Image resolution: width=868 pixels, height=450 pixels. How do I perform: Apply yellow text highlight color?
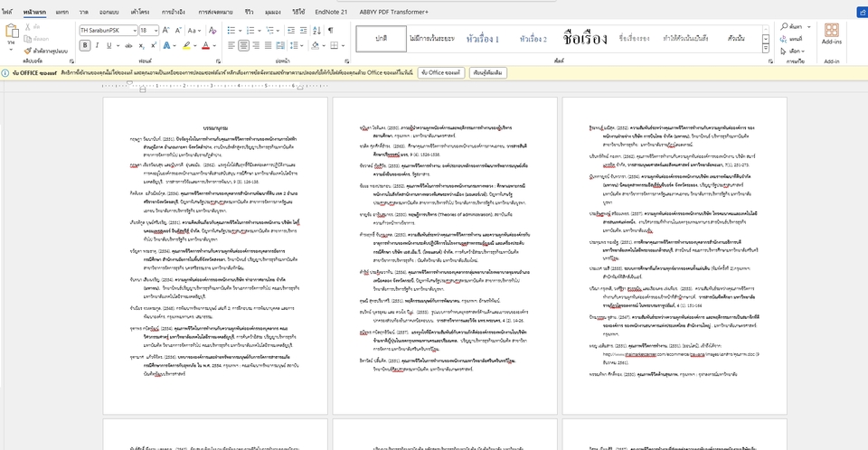pos(186,45)
